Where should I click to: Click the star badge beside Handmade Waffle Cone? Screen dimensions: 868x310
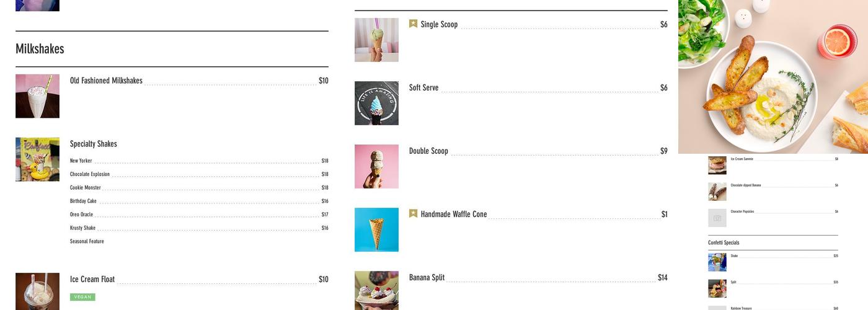pos(413,213)
